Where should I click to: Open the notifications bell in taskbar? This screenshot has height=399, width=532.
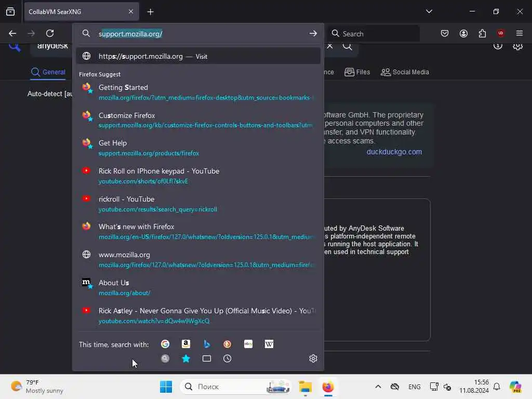click(497, 387)
